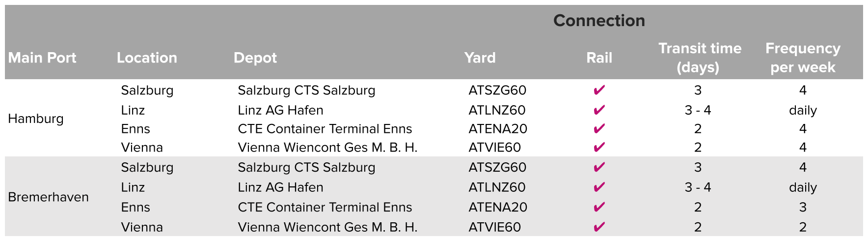Click the rail checkmark for Hamburg Linz
The height and width of the screenshot is (241, 868).
click(x=599, y=110)
